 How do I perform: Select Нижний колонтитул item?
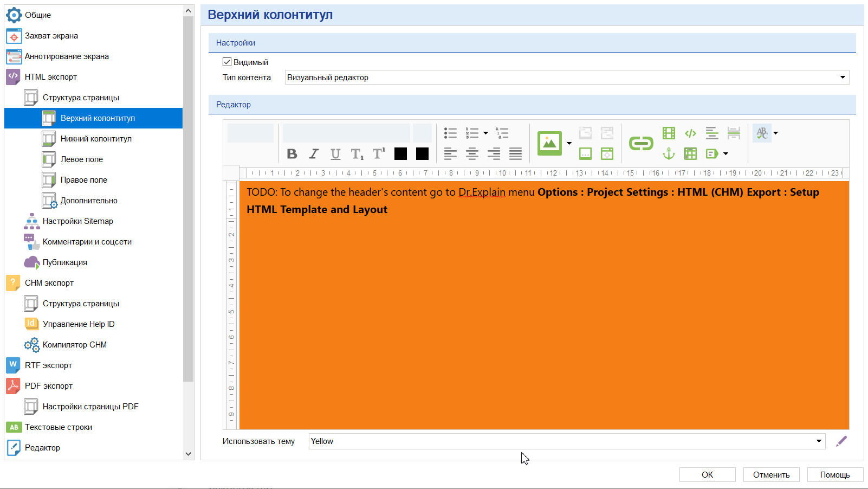point(96,139)
